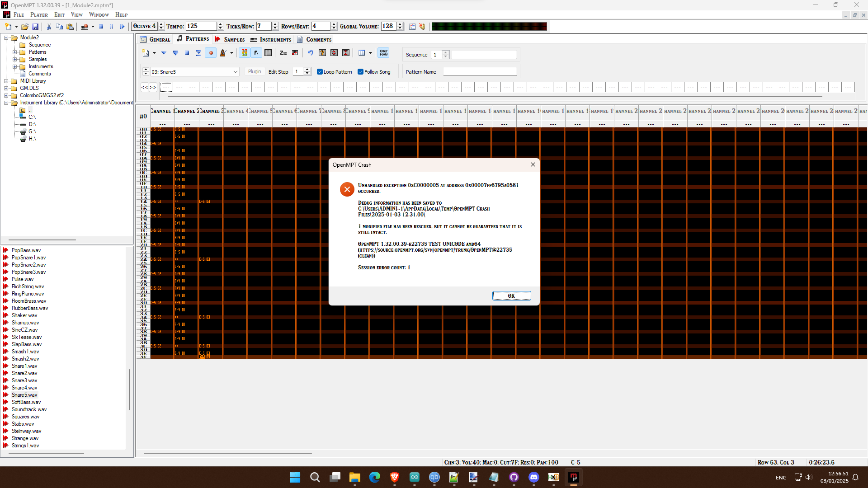This screenshot has height=488, width=868.
Task: Click the MIDI record icon in main toolbar
Action: tap(84, 27)
